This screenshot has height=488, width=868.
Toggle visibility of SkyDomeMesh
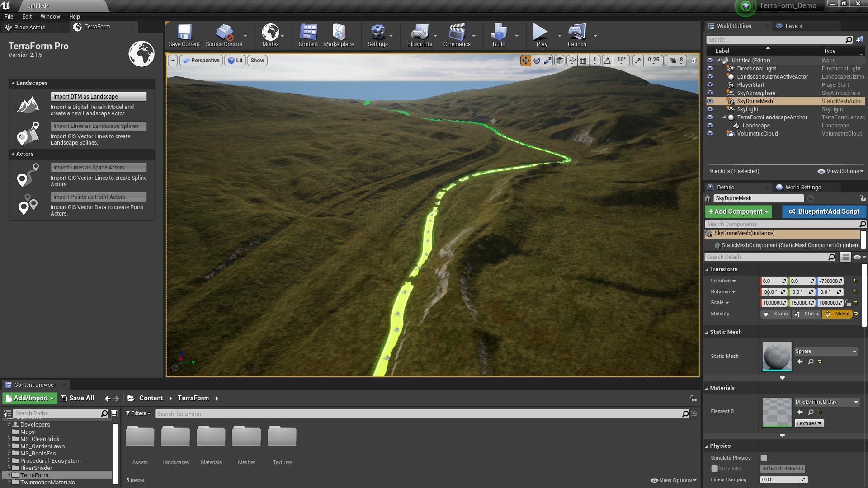pos(710,101)
